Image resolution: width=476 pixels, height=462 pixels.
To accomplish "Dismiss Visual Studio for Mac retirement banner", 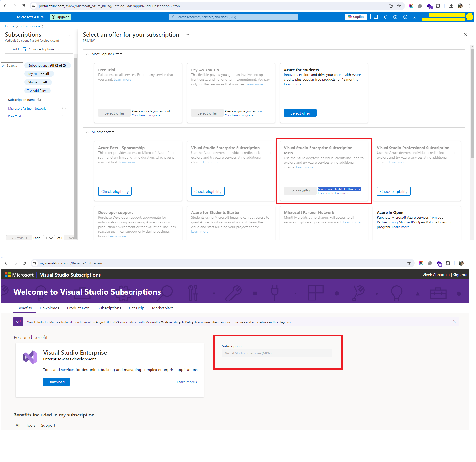I will [455, 322].
